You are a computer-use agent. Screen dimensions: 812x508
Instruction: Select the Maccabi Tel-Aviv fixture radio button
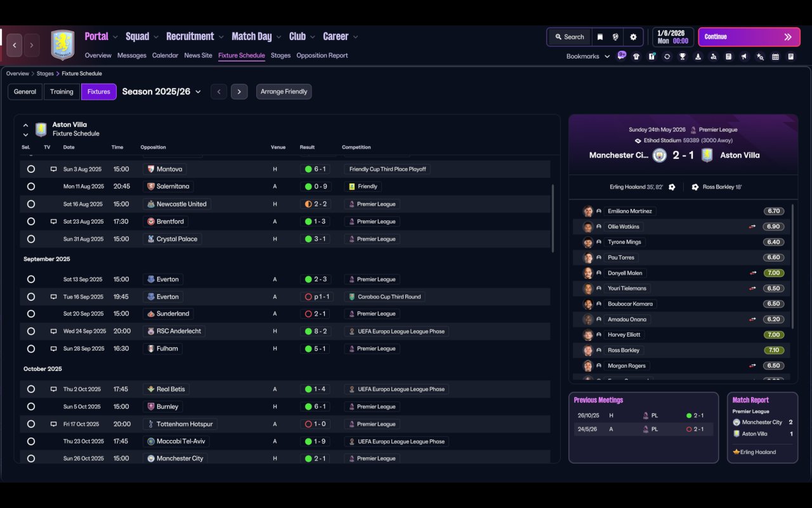[31, 441]
